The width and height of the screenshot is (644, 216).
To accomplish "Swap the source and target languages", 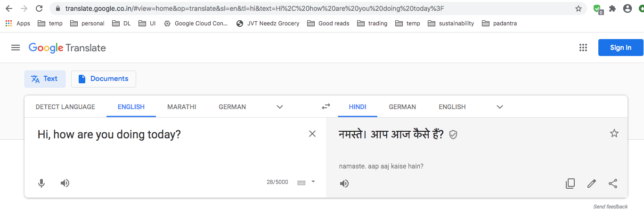I will (326, 107).
